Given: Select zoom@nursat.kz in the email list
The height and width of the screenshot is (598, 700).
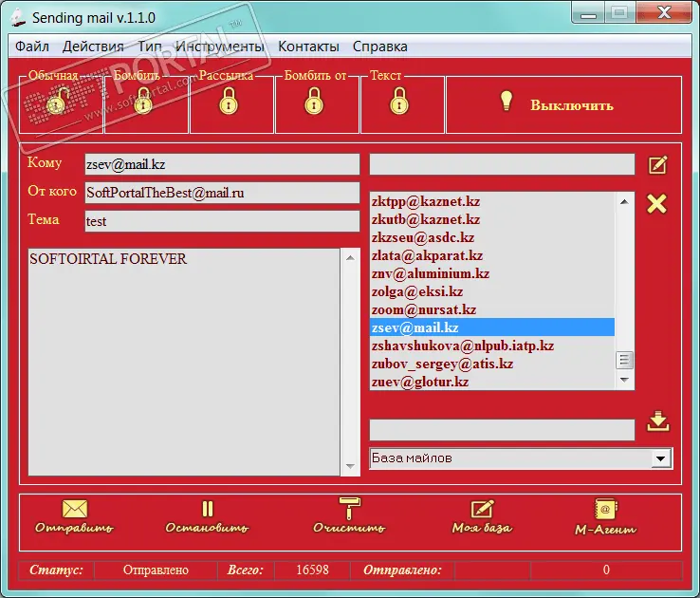Looking at the screenshot, I should [x=423, y=309].
